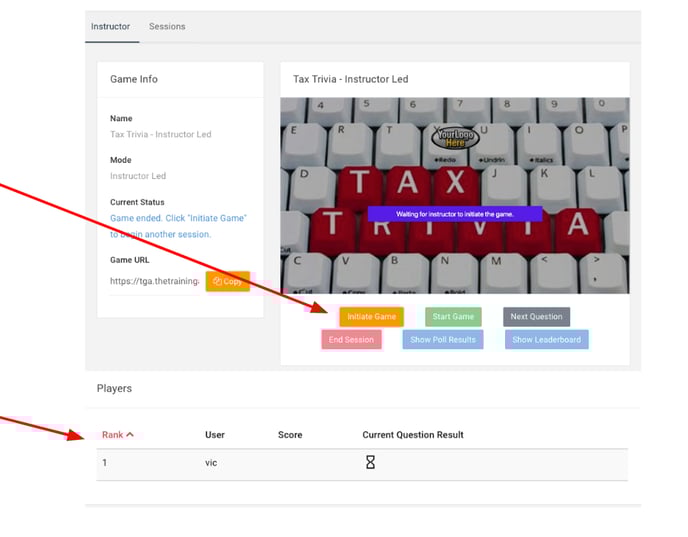Image resolution: width=688 pixels, height=537 pixels.
Task: Click the Your Logo Here badge
Action: click(455, 138)
